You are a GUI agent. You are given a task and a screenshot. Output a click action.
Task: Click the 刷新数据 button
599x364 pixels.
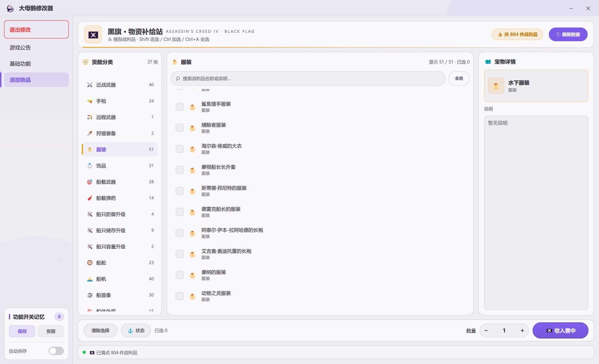click(568, 34)
